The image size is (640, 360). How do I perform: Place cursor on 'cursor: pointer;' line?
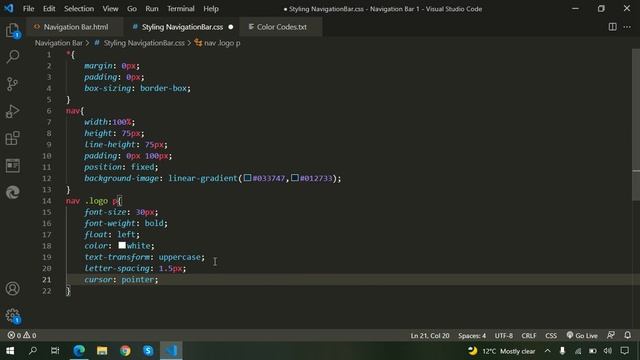tap(121, 280)
